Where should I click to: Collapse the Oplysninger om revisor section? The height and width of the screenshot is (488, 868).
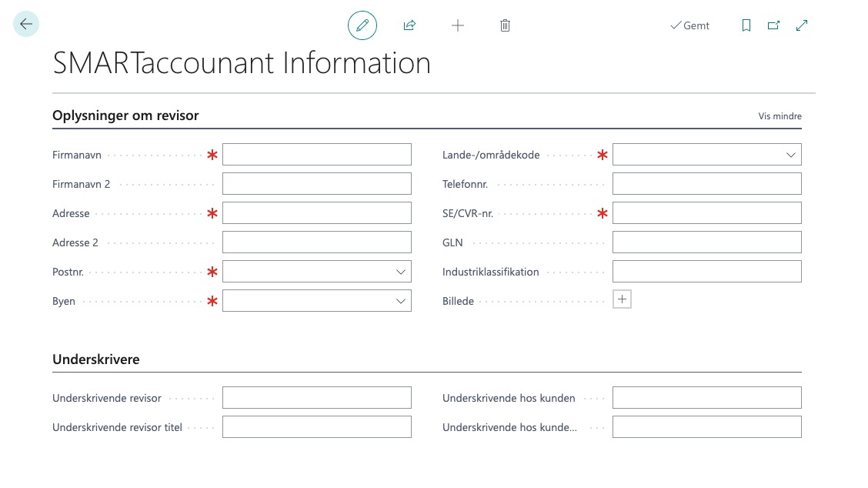[x=125, y=116]
